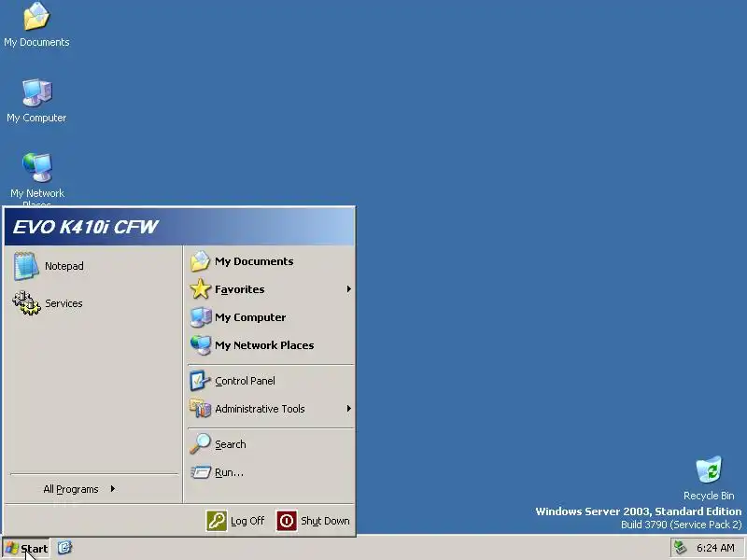The image size is (747, 560).
Task: Launch Notepad from the pinned Start list
Action: click(93, 266)
